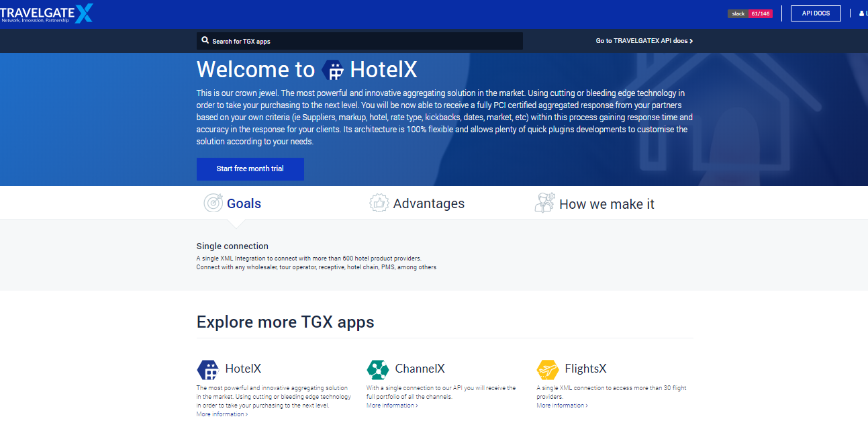Focus the Search for TGX apps field
Viewport: 868px width, 425px height.
[x=360, y=41]
